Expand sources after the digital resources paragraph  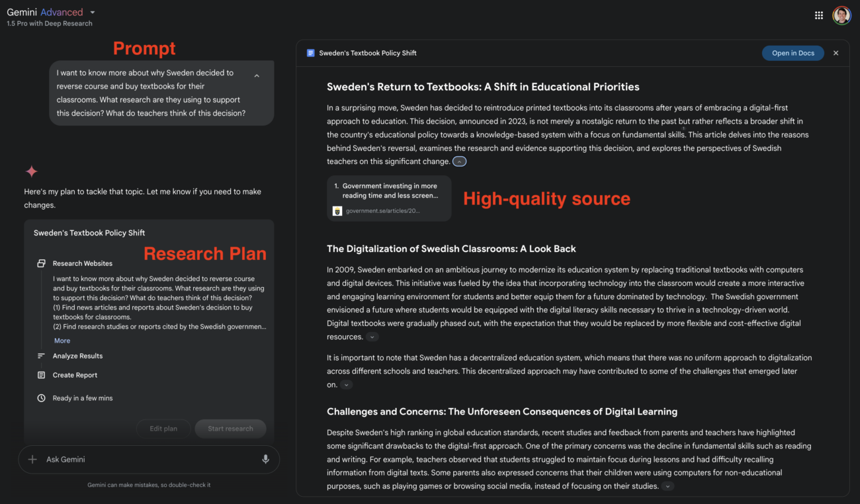[372, 337]
